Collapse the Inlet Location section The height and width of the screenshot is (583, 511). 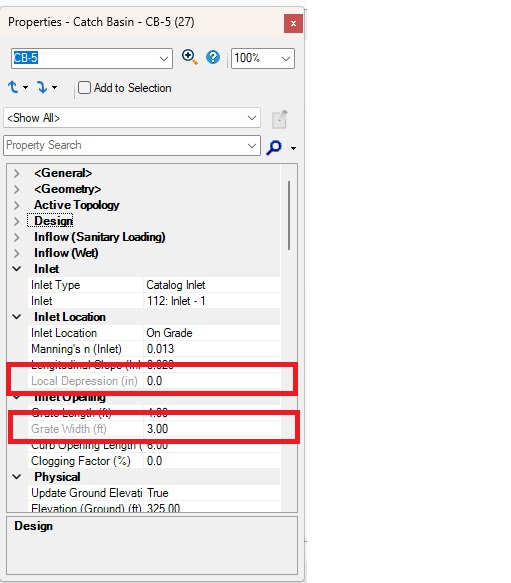click(17, 317)
